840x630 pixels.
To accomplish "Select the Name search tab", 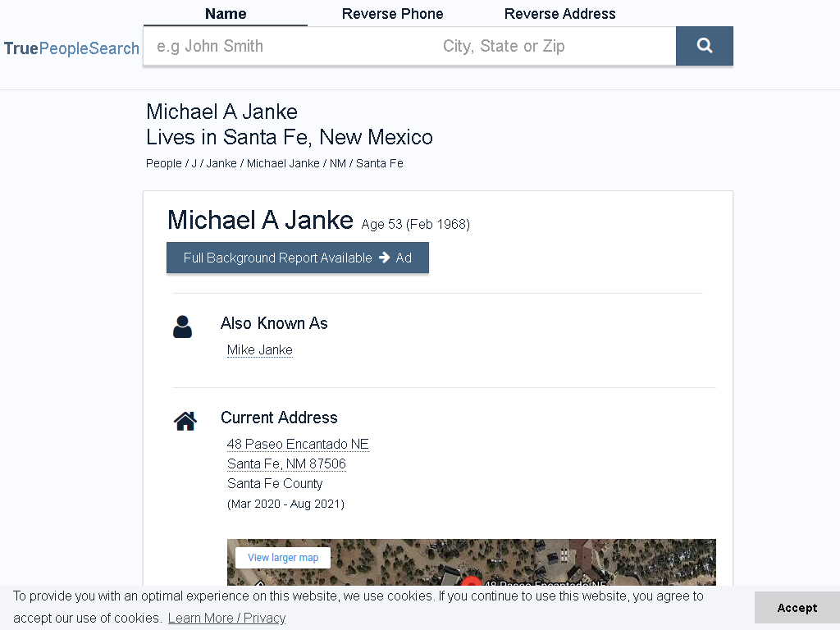I will (226, 13).
